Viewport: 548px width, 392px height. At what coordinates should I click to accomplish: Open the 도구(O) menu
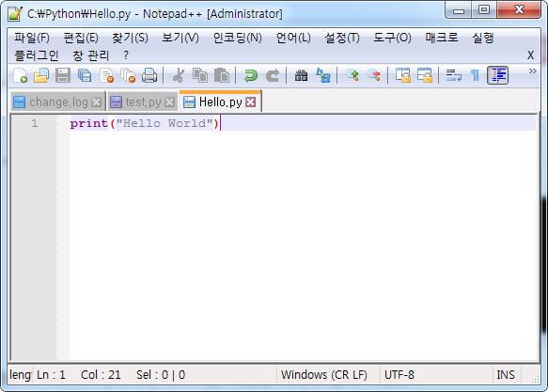coord(392,38)
